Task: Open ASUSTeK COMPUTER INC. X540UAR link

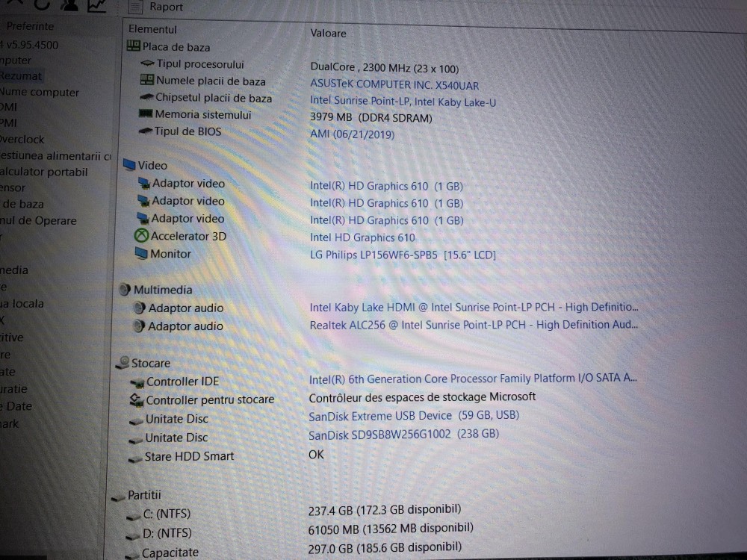Action: tap(394, 85)
